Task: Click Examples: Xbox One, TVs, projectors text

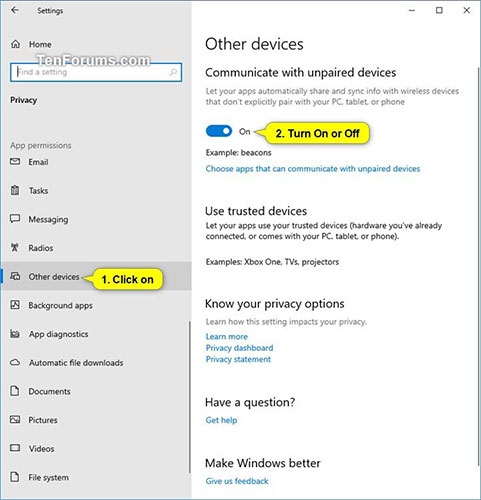Action: [x=272, y=262]
